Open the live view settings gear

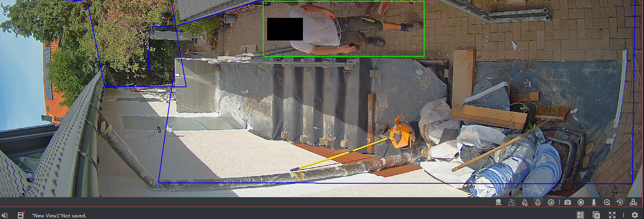click(634, 215)
